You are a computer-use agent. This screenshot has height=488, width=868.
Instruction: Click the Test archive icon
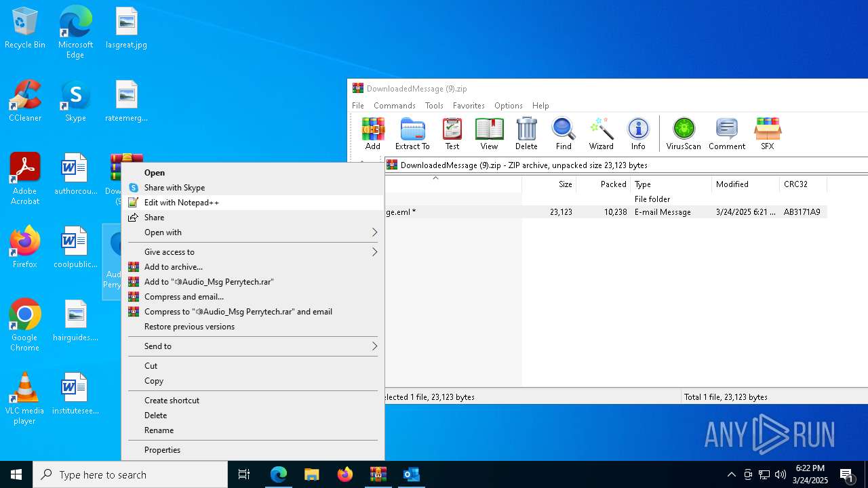tap(452, 134)
